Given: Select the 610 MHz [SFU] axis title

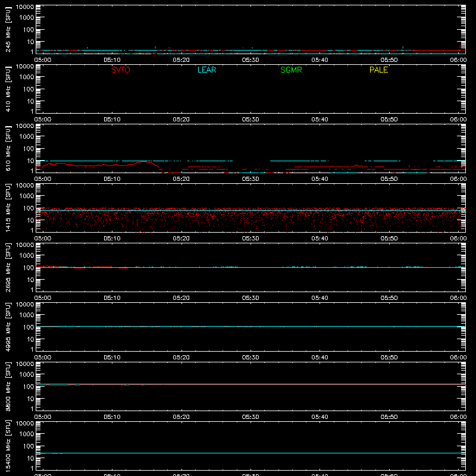Looking at the screenshot, I should 8,148.
